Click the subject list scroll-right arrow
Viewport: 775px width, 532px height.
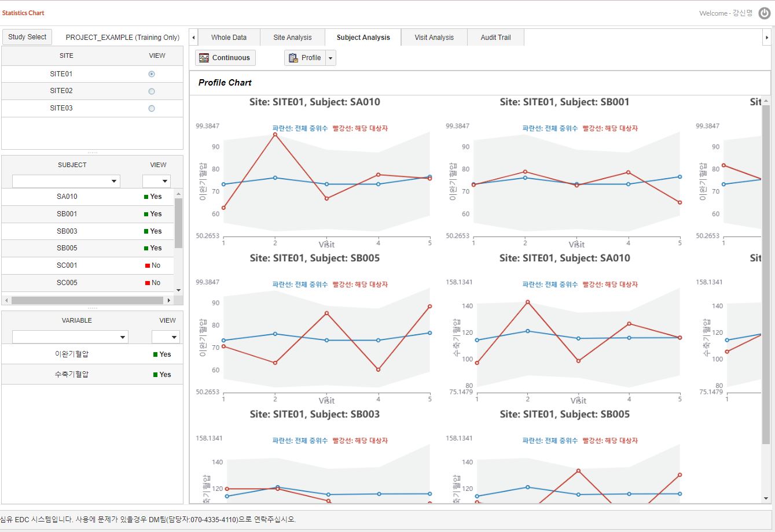[x=169, y=300]
